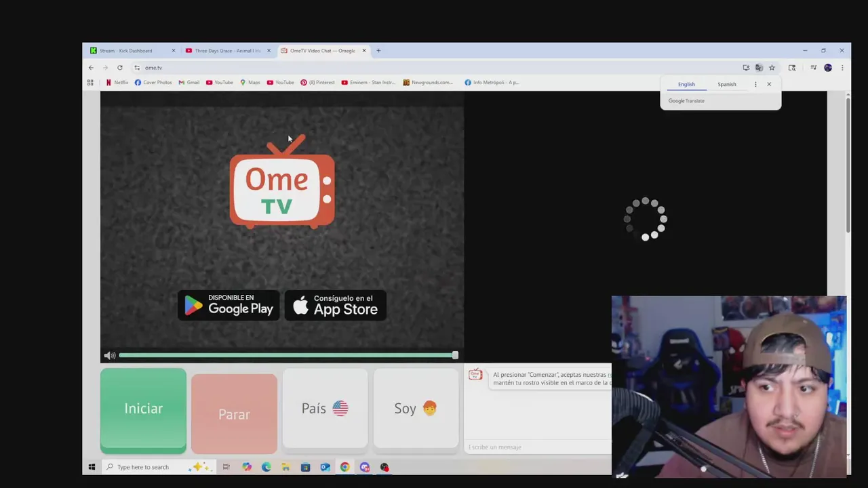Start chatting with the Iniciar button

coord(143,410)
